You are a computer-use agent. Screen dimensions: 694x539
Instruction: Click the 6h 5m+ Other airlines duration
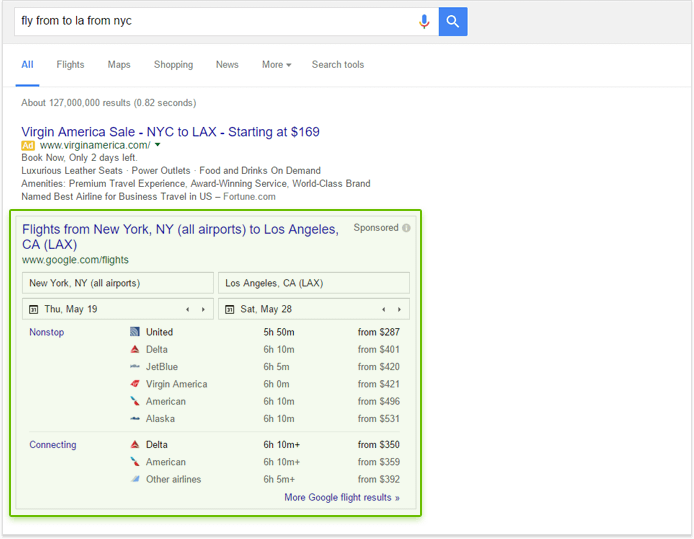pos(279,479)
